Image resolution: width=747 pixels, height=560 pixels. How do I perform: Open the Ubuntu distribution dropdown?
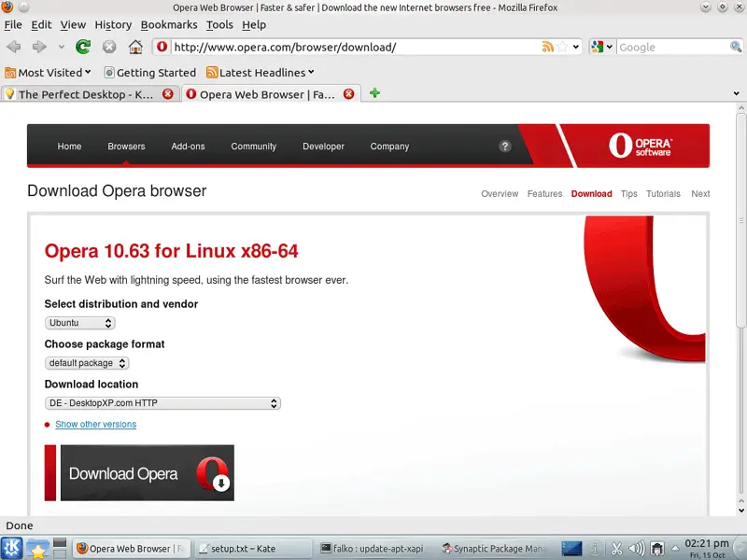click(x=80, y=323)
